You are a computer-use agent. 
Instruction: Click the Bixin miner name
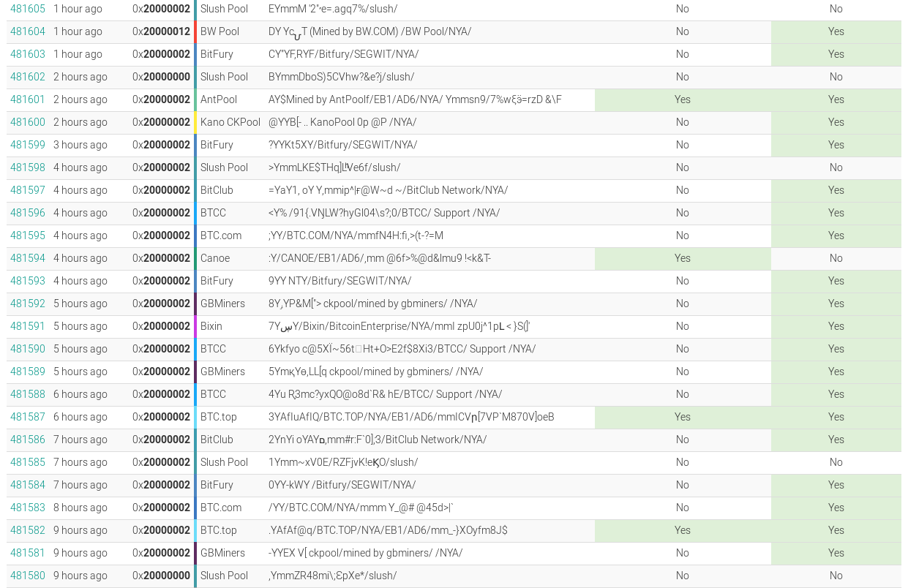[211, 326]
